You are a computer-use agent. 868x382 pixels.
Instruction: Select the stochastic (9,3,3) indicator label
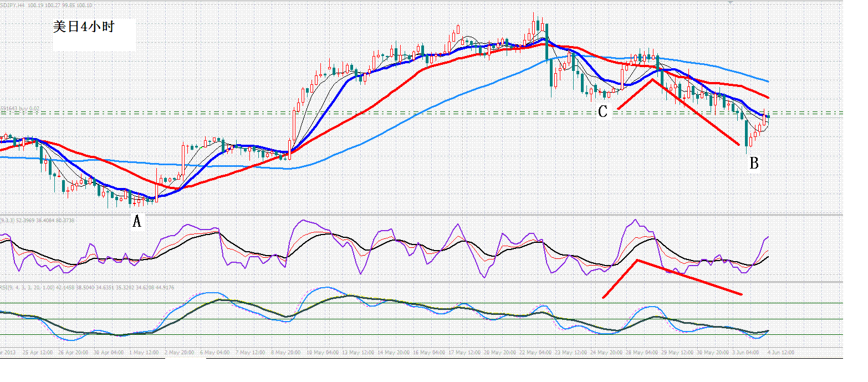point(37,221)
